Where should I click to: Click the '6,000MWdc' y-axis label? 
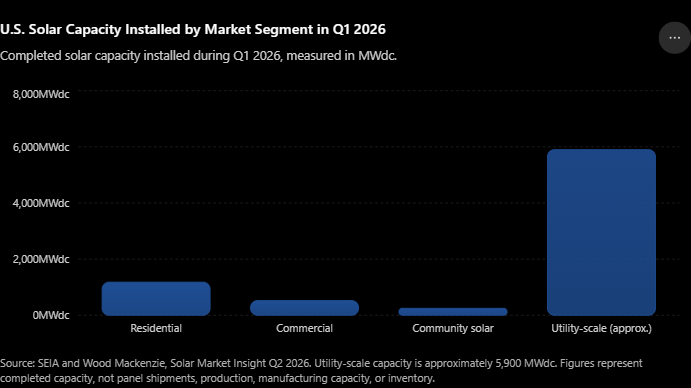click(41, 147)
